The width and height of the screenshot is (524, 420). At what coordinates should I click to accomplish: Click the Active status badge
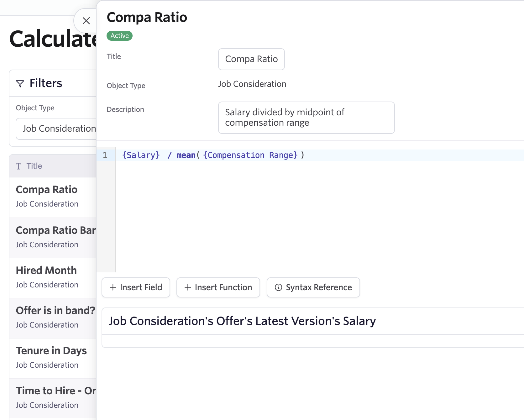tap(119, 36)
